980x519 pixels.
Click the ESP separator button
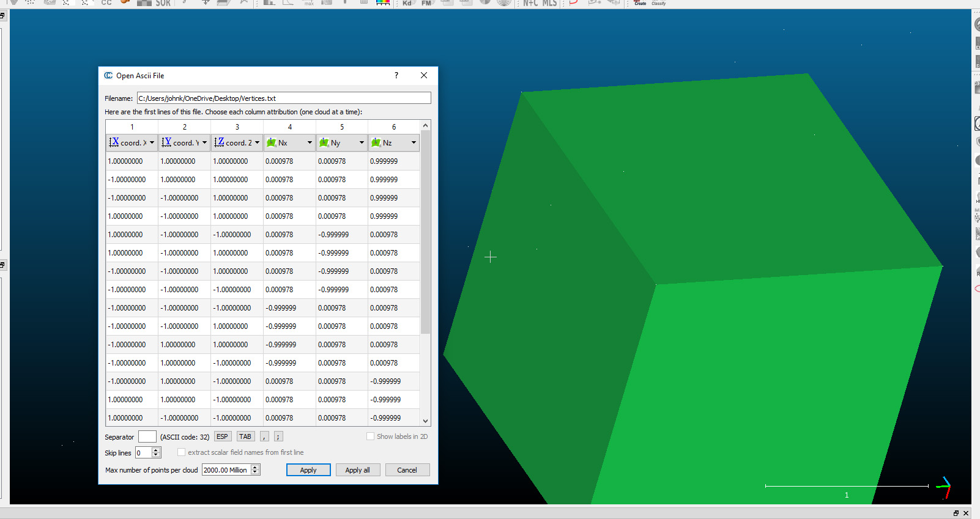[223, 436]
